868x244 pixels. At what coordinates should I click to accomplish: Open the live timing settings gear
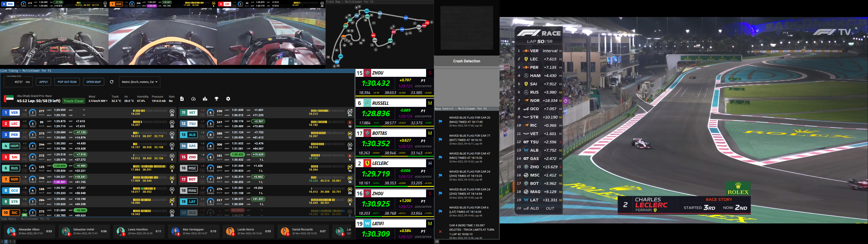228,99
